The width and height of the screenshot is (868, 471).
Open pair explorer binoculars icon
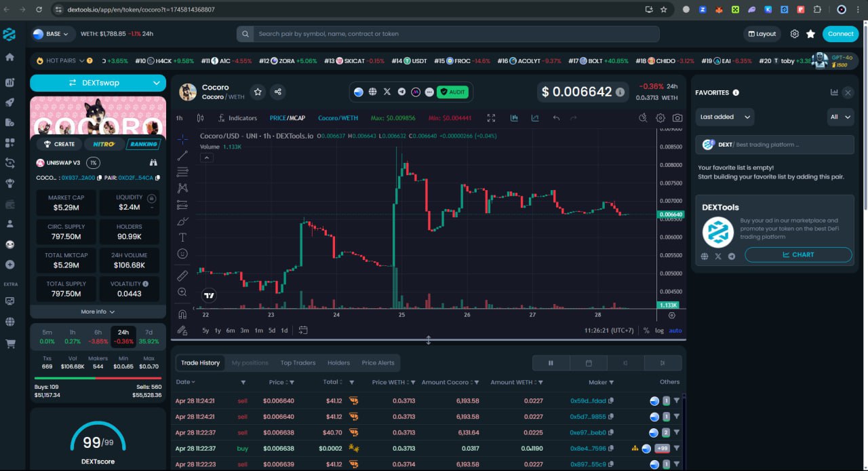[x=153, y=163]
